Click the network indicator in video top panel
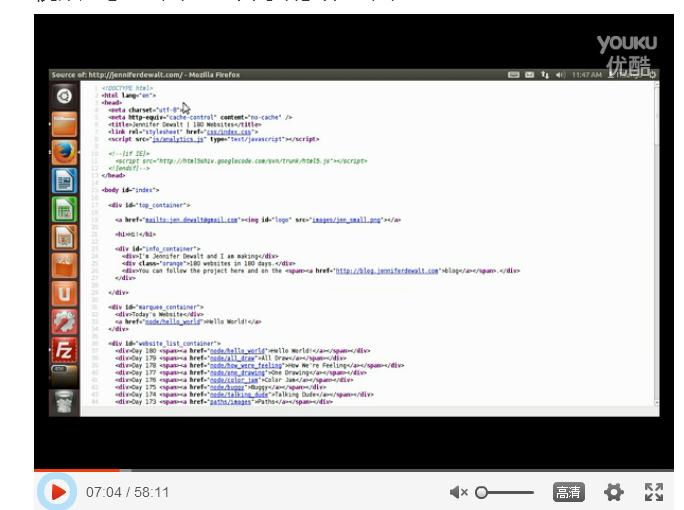Screen dimensions: 684x510 tap(545, 75)
